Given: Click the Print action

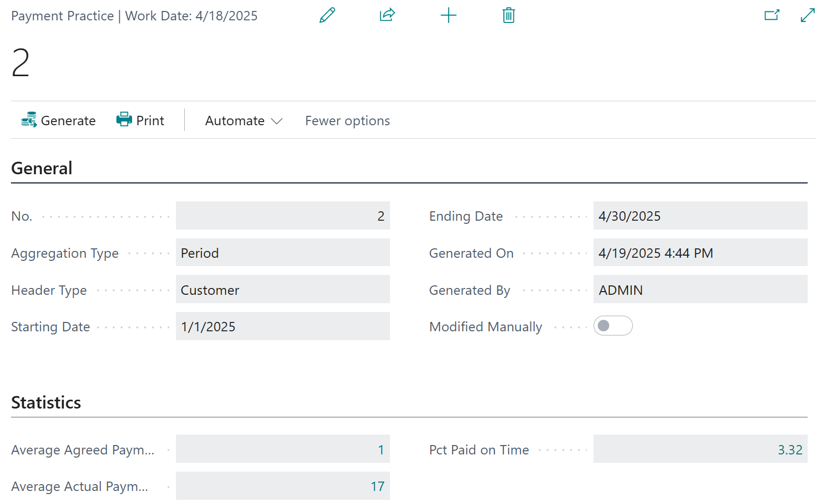Looking at the screenshot, I should click(140, 121).
